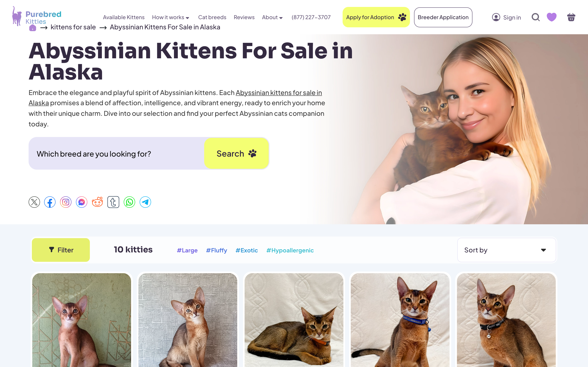Share with the Messenger icon
The width and height of the screenshot is (588, 367).
[x=82, y=202]
